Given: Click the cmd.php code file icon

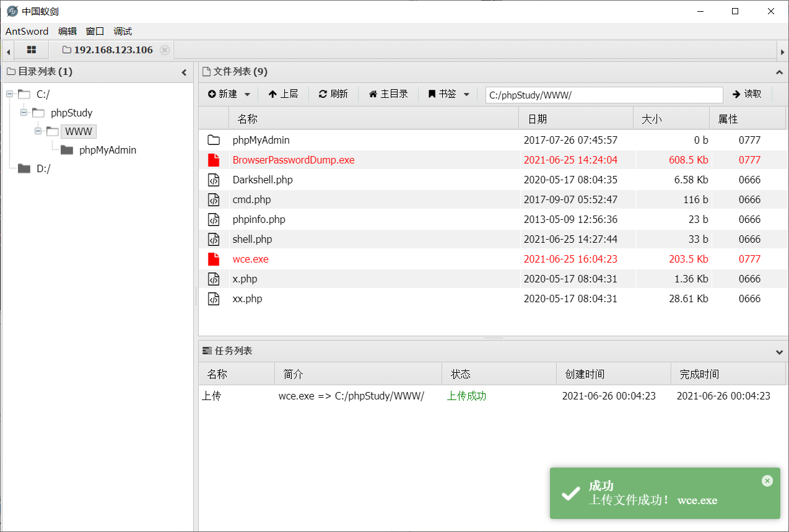Looking at the screenshot, I should click(x=214, y=199).
